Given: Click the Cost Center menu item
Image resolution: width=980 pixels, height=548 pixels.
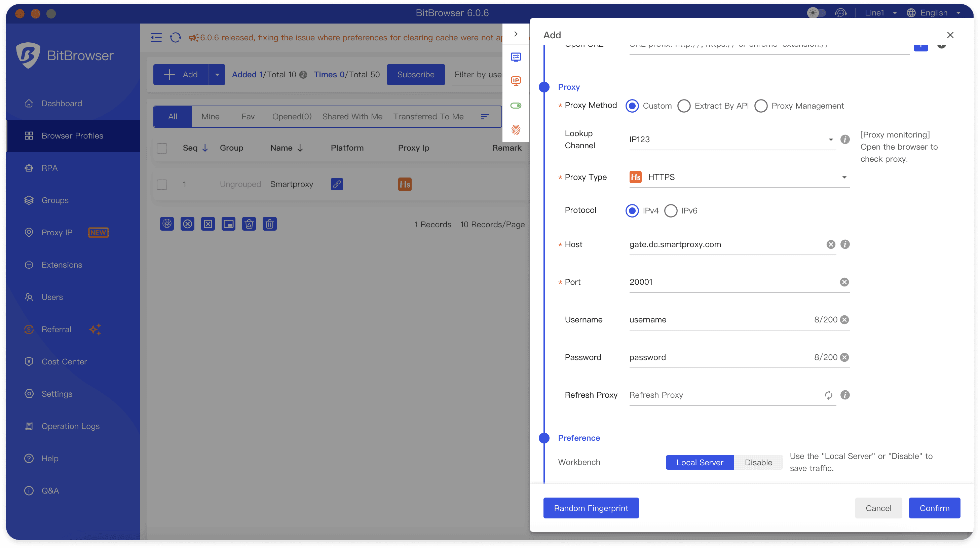Looking at the screenshot, I should pos(64,361).
